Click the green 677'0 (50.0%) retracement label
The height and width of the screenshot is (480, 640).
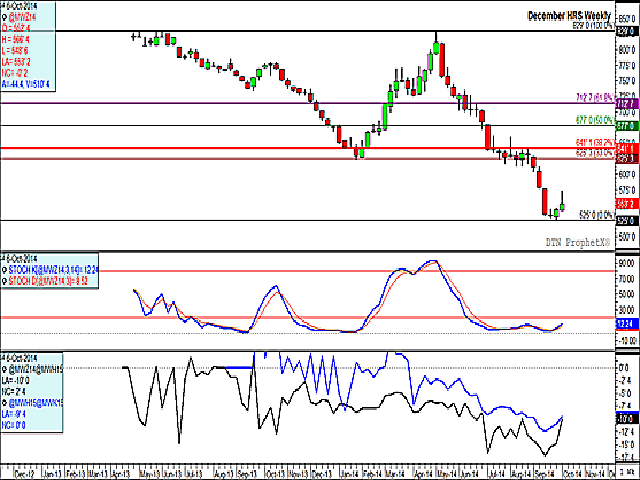click(595, 120)
